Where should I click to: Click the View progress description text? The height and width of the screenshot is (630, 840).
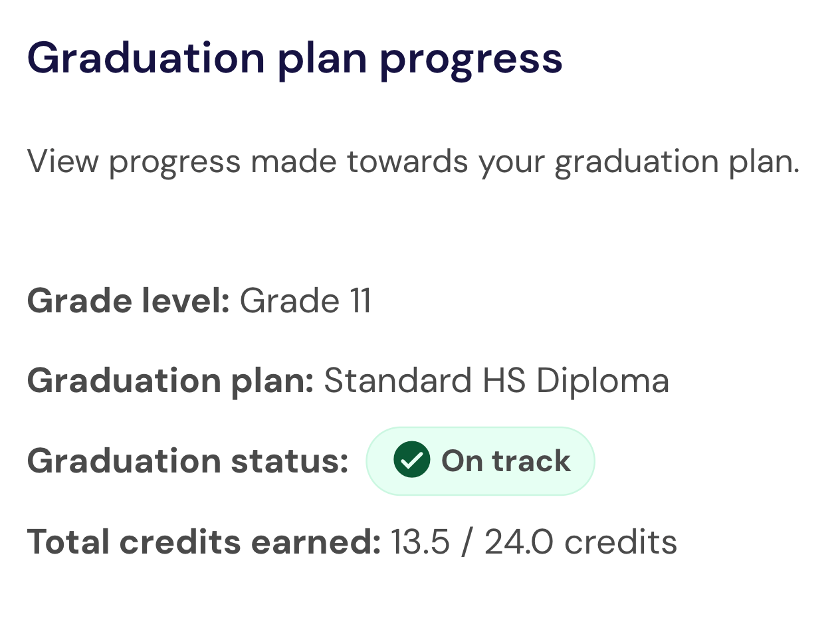[x=412, y=161]
